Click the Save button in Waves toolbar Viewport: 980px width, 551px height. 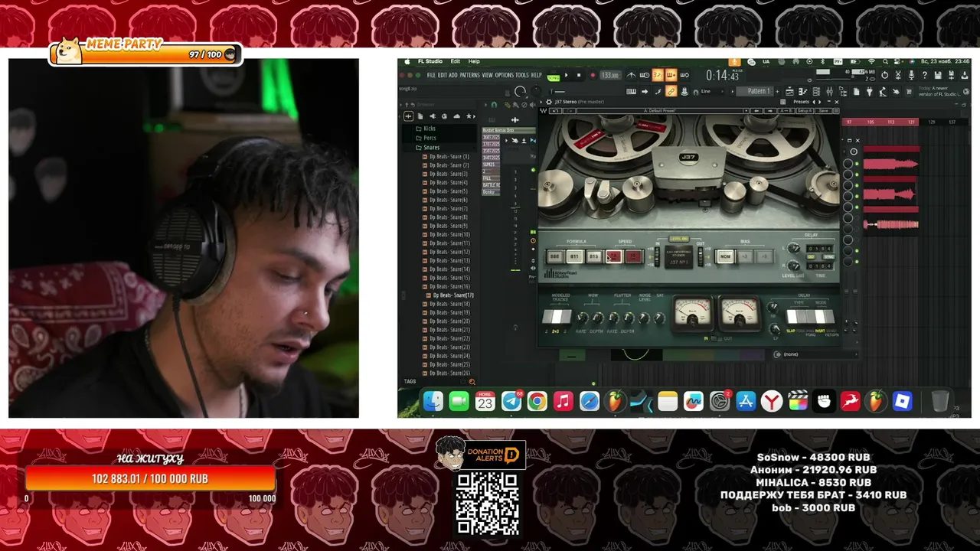tap(824, 111)
